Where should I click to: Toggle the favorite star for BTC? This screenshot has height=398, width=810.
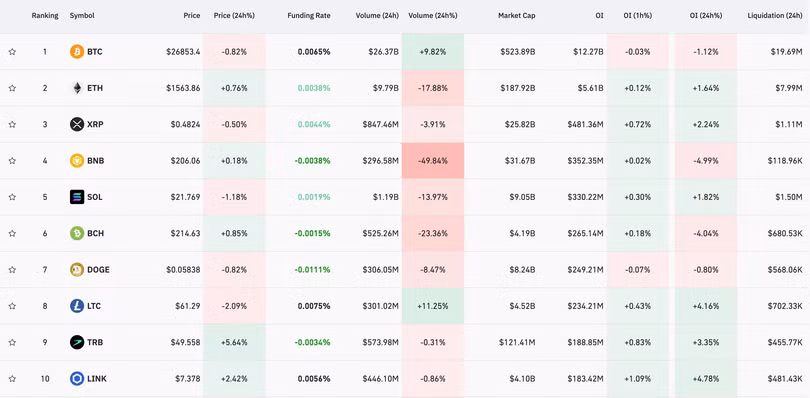tap(12, 52)
